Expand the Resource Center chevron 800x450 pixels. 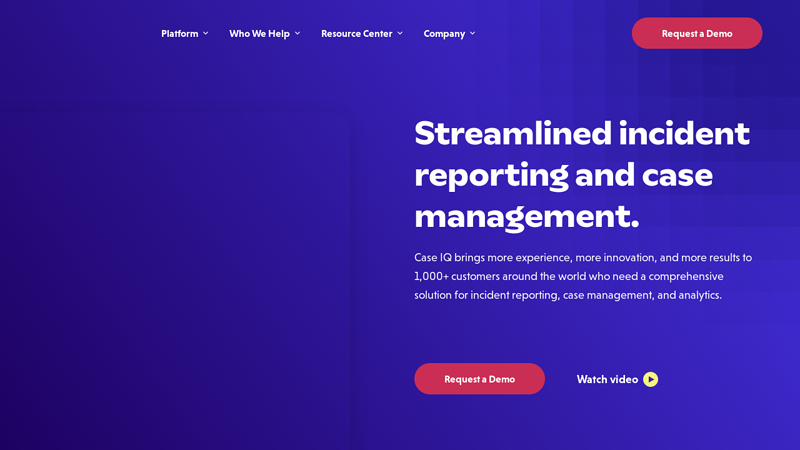pos(400,34)
